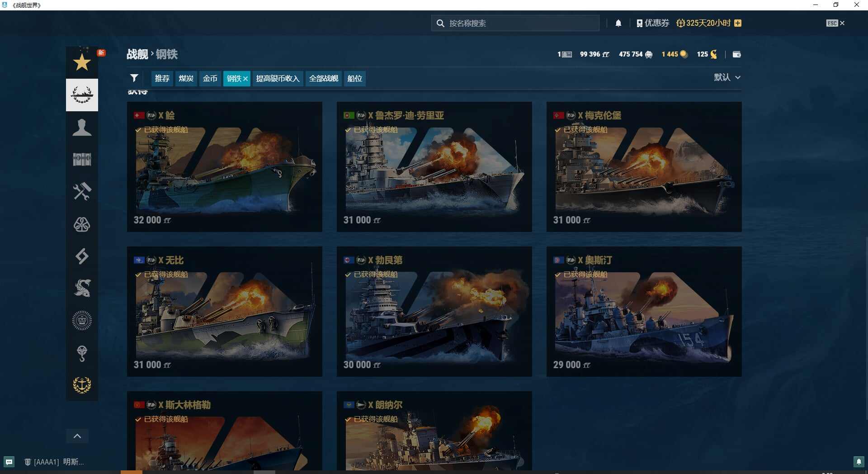Open the containers section from sidebar
Image resolution: width=868 pixels, height=474 pixels.
click(x=82, y=159)
